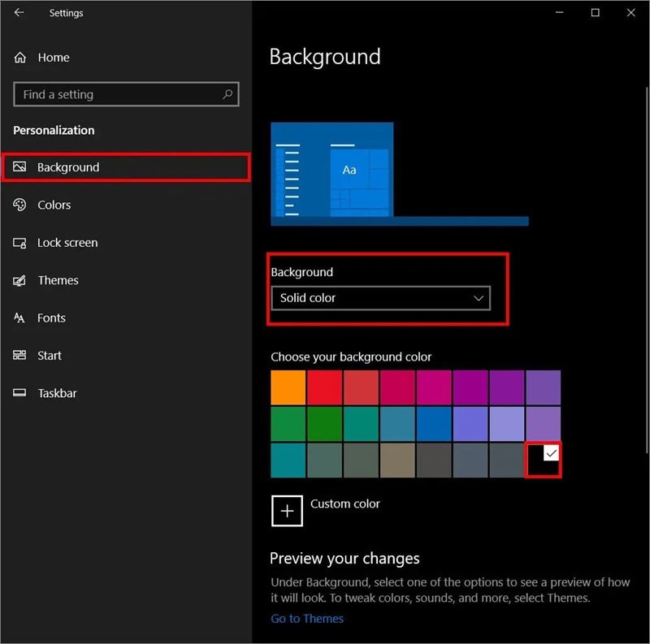Choose the bright red color swatch

point(324,387)
